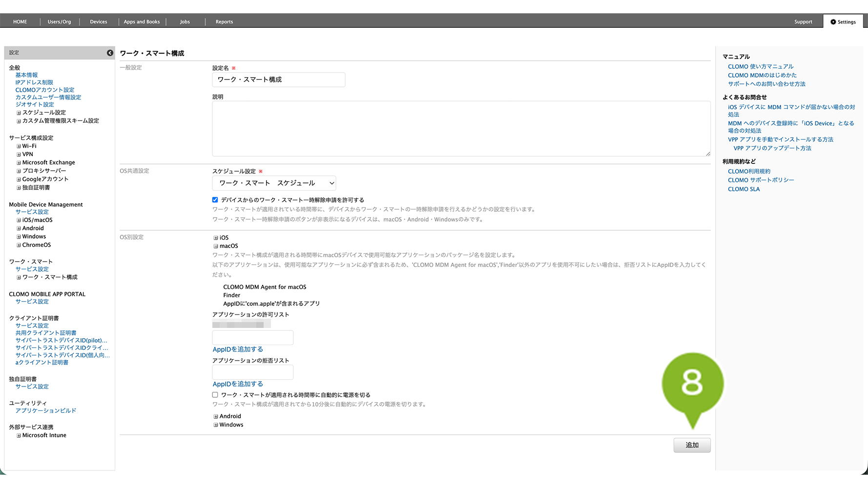This screenshot has height=488, width=868.
Task: Open サービス設定 under Mobile Device Management
Action: click(x=32, y=212)
